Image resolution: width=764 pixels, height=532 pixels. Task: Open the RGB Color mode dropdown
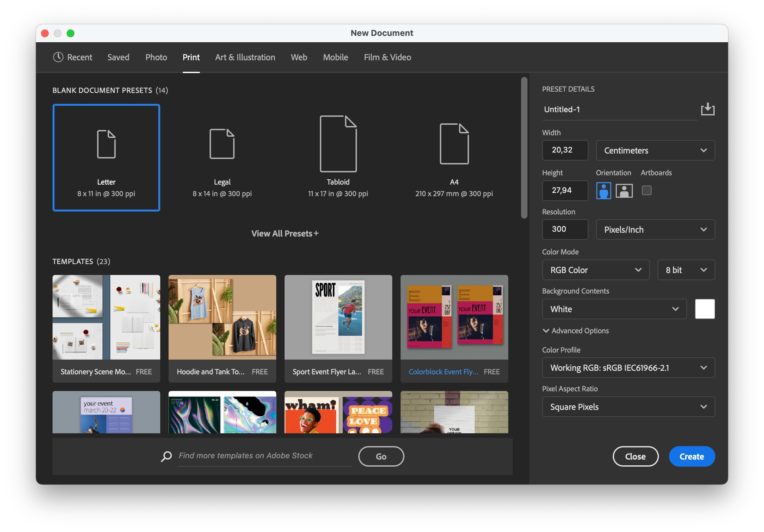pos(595,270)
